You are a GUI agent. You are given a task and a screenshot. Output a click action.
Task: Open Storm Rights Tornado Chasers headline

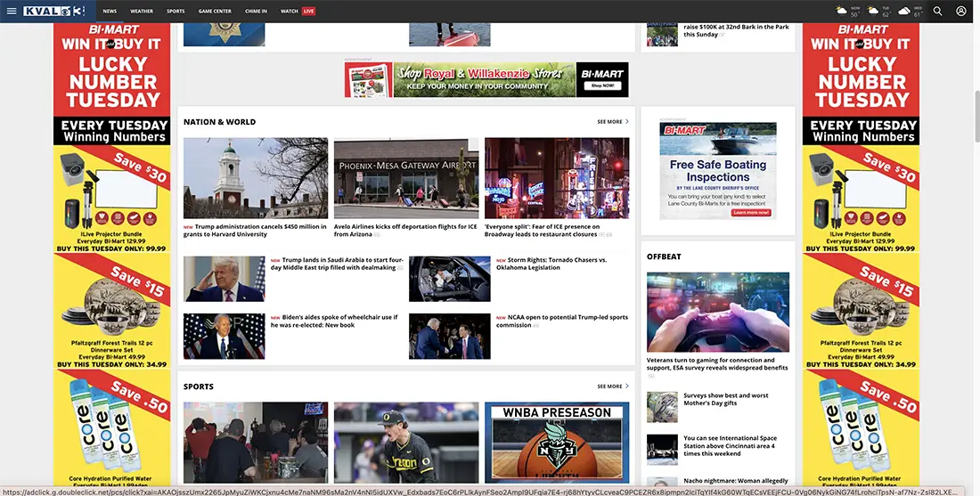pos(551,264)
